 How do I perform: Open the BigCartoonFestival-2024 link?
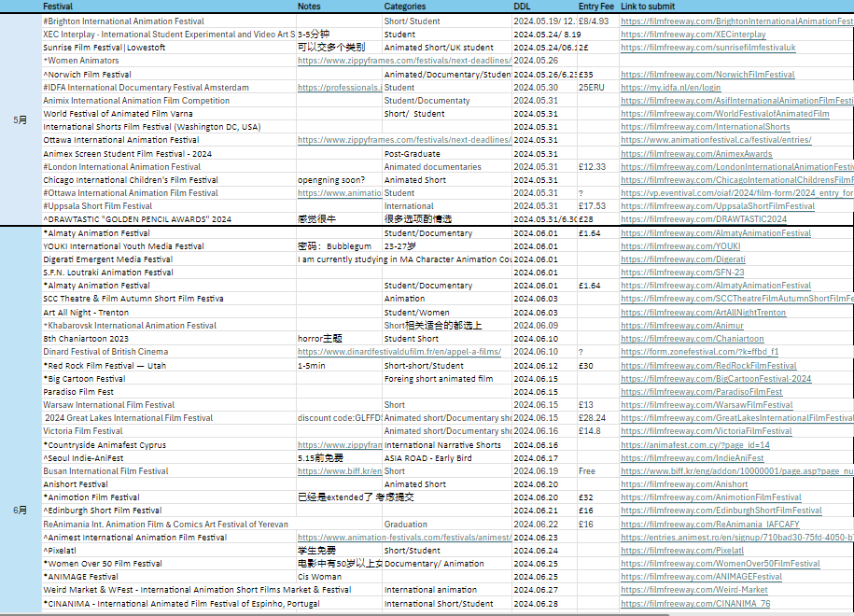click(716, 379)
